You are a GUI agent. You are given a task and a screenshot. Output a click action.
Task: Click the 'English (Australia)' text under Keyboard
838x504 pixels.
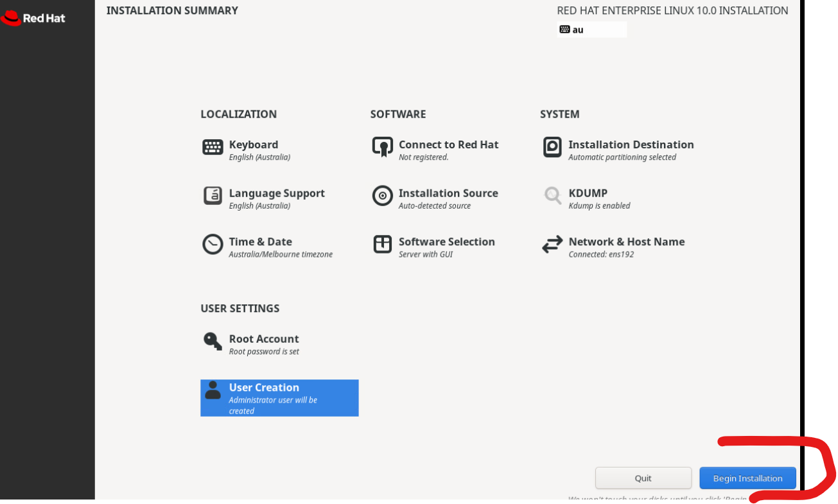[259, 157]
